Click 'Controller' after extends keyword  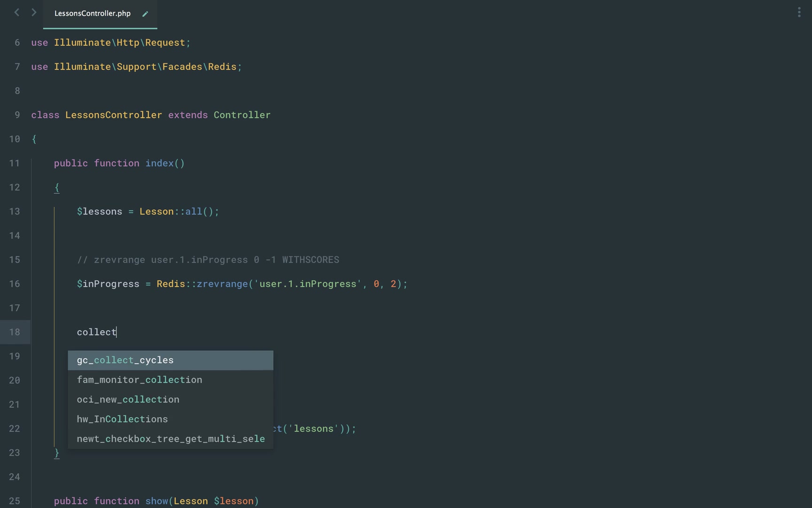(242, 115)
